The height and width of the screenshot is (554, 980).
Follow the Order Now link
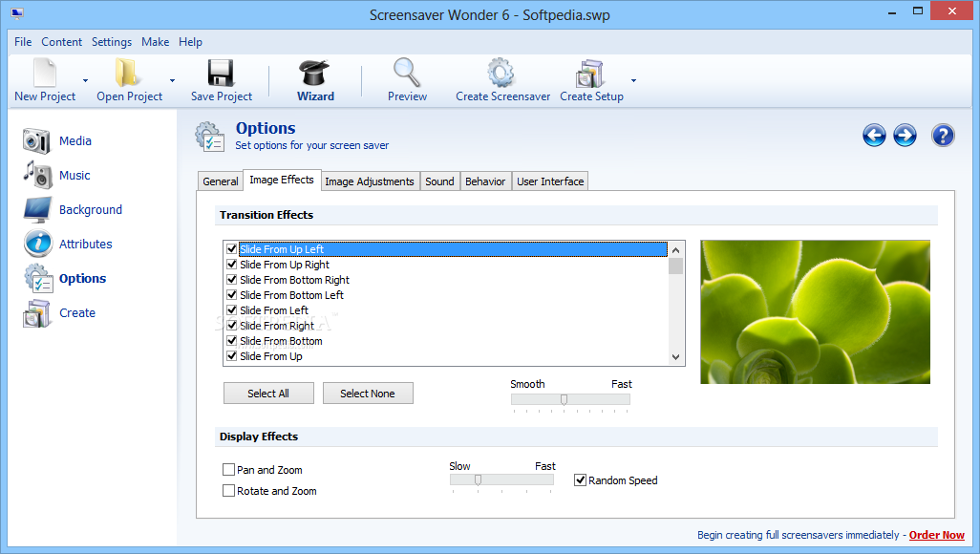tap(936, 535)
